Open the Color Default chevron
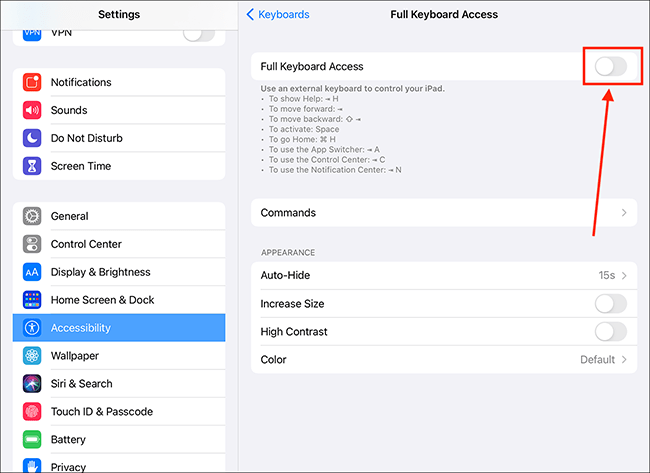The width and height of the screenshot is (650, 473). tap(624, 359)
